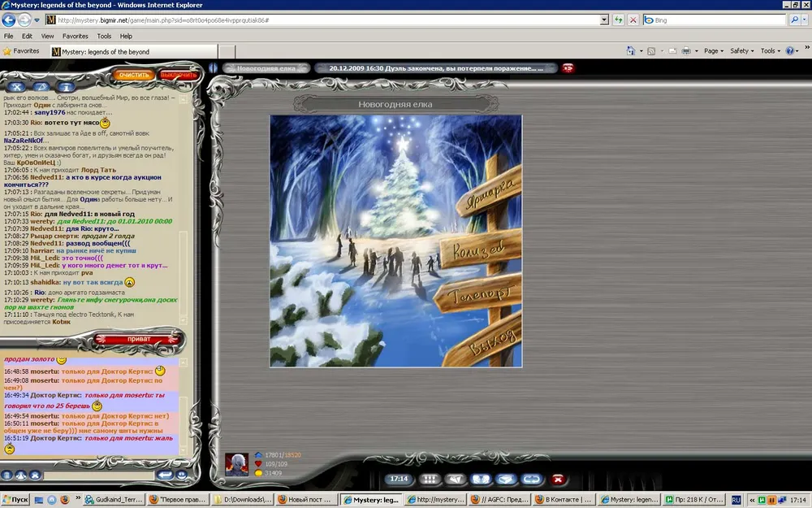812x508 pixels.
Task: Open a new blank browser tab
Action: pyautogui.click(x=227, y=51)
